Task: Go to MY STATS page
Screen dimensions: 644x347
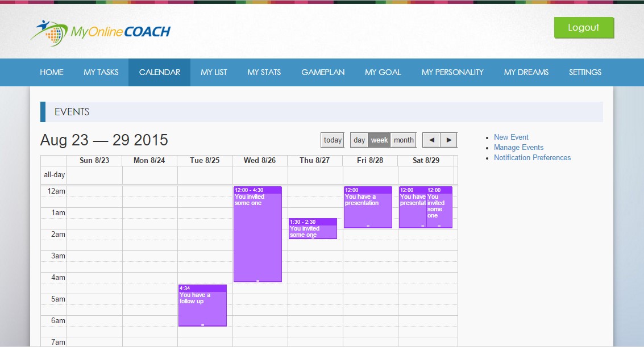Action: click(264, 72)
